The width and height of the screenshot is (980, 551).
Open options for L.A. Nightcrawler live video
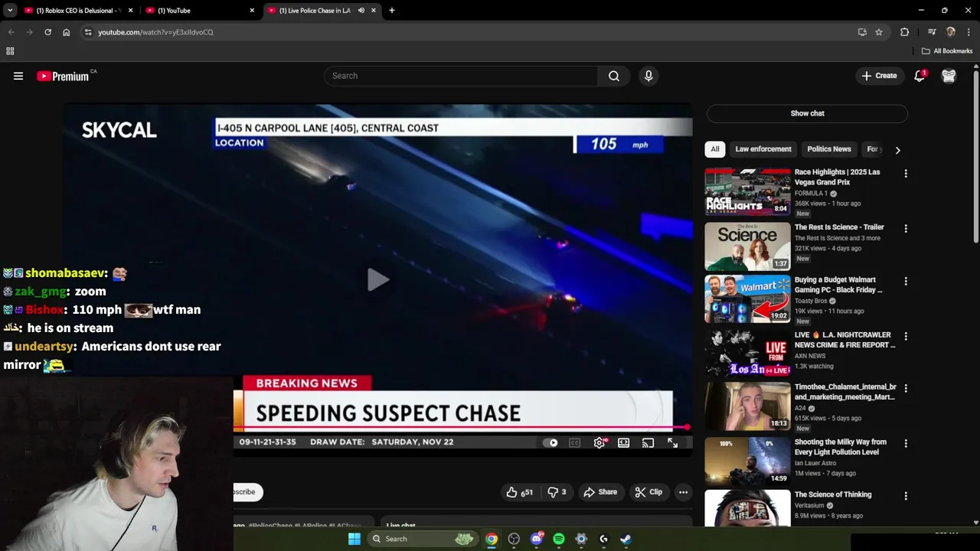point(906,337)
